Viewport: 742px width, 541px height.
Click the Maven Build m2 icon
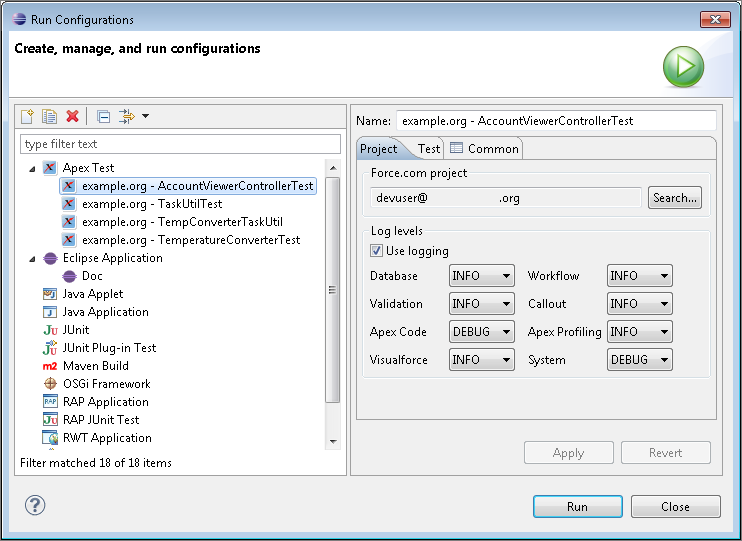tap(50, 366)
